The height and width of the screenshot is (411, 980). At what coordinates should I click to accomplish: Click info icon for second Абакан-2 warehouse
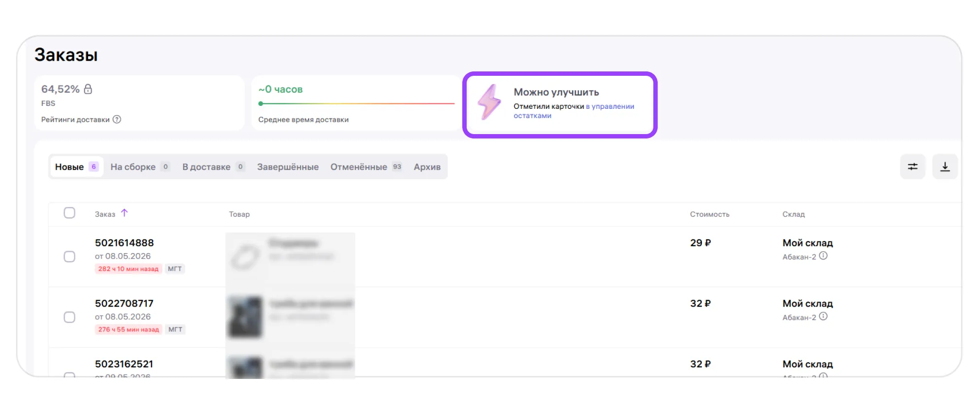coord(823,316)
